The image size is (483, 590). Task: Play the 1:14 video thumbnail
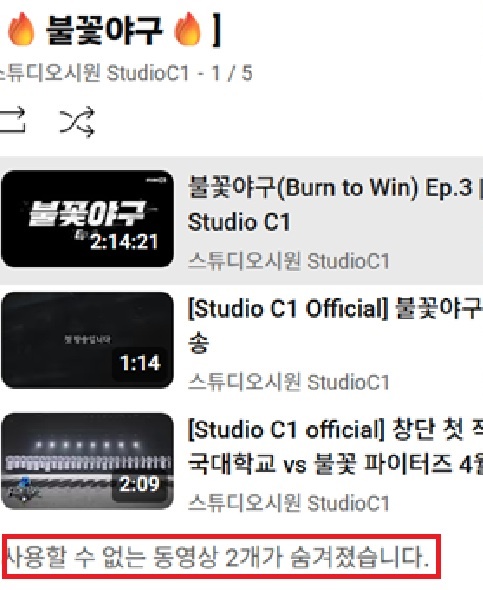tap(87, 340)
